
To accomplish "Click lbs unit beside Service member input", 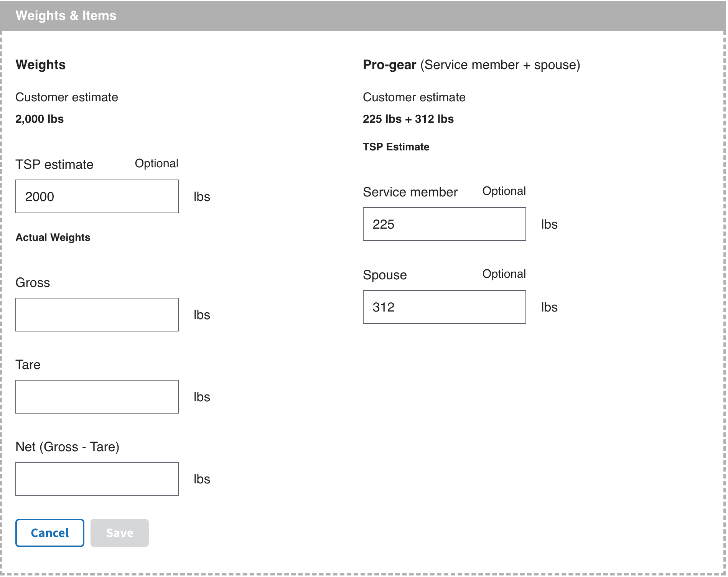I will pos(549,224).
